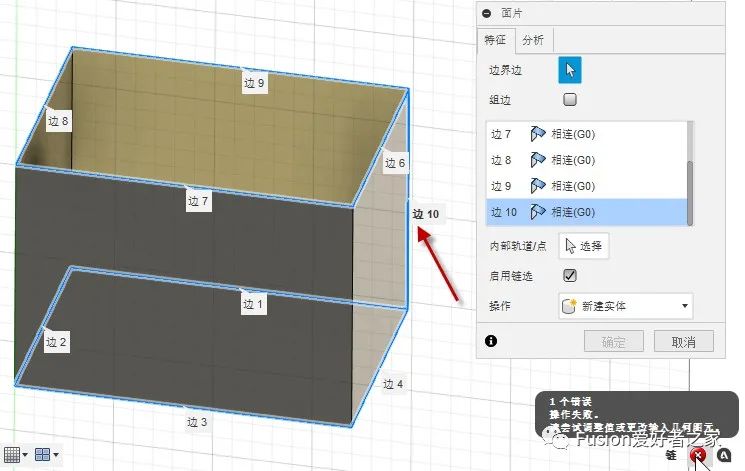Click the 边 7 label in the viewport
This screenshot has width=745, height=471.
(198, 201)
